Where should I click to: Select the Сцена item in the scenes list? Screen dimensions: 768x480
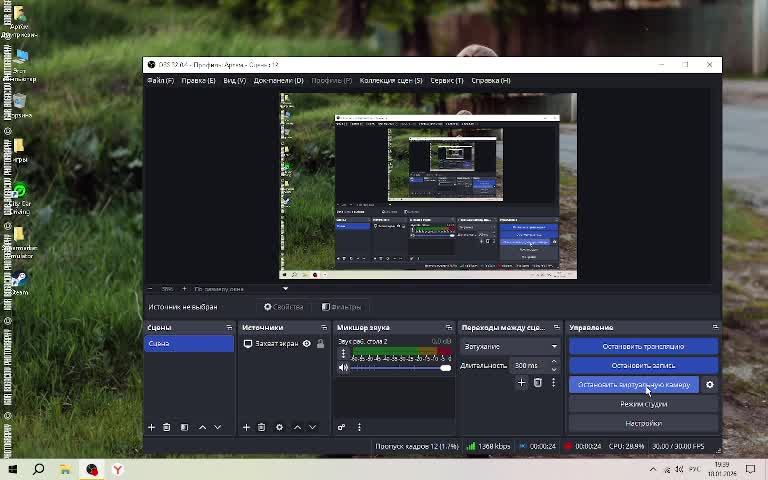click(x=189, y=344)
